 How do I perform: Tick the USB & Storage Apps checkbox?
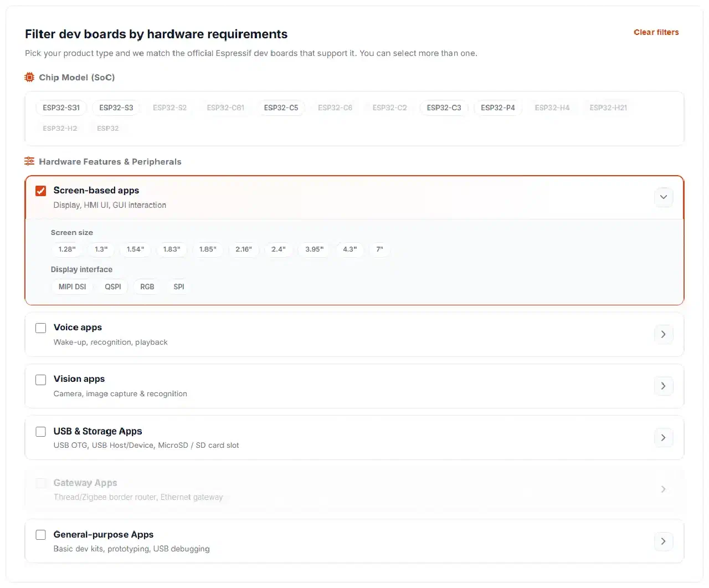[41, 432]
